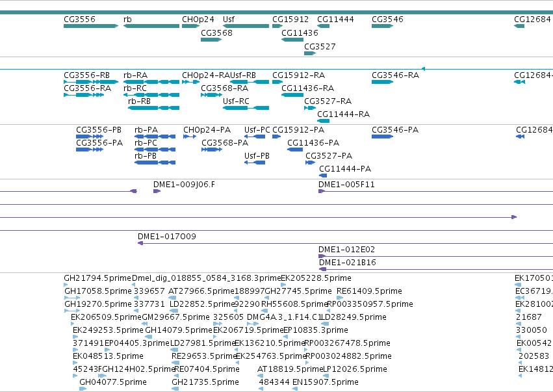This screenshot has width=553, height=392.
Task: Click the RE61409.5prime EST label
Action: 369,291
